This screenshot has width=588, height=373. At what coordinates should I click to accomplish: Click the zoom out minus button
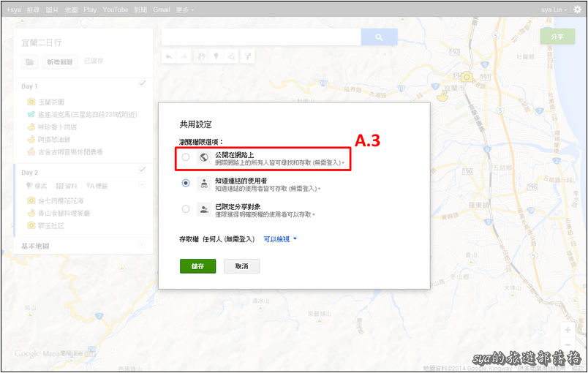point(568,344)
